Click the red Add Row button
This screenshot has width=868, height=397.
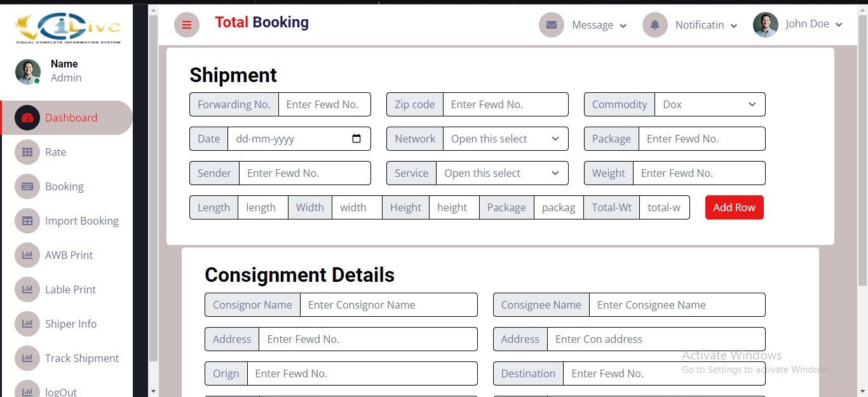[735, 207]
